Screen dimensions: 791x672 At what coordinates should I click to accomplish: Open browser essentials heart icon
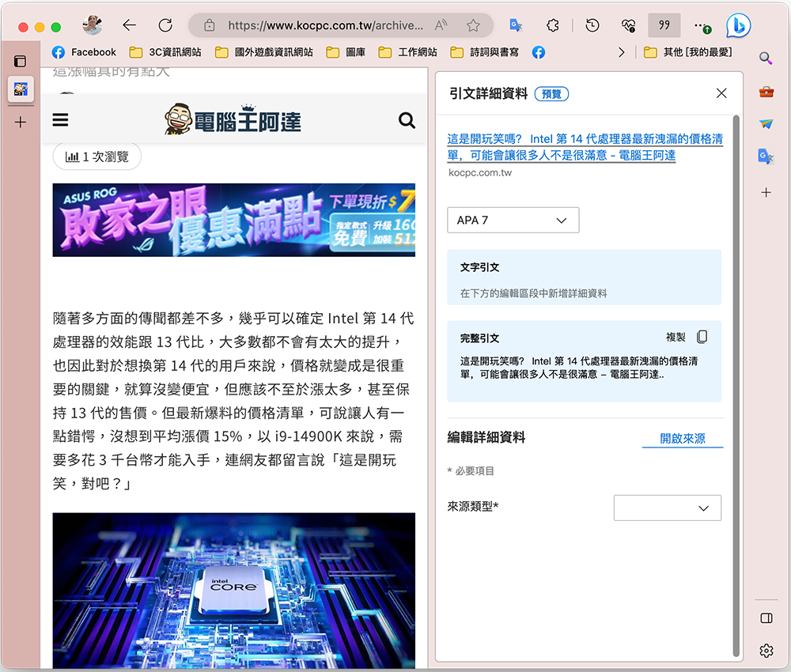click(x=628, y=25)
